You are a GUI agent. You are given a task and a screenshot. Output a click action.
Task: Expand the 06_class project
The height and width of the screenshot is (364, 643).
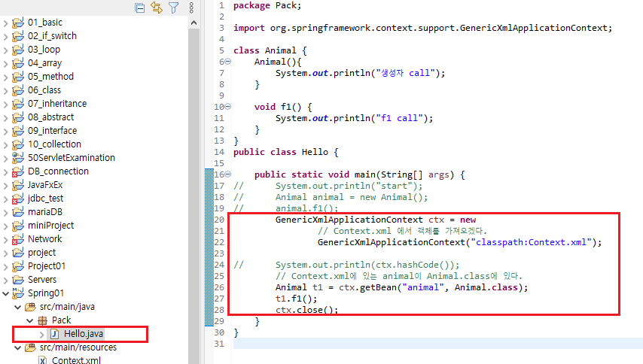pos(6,90)
